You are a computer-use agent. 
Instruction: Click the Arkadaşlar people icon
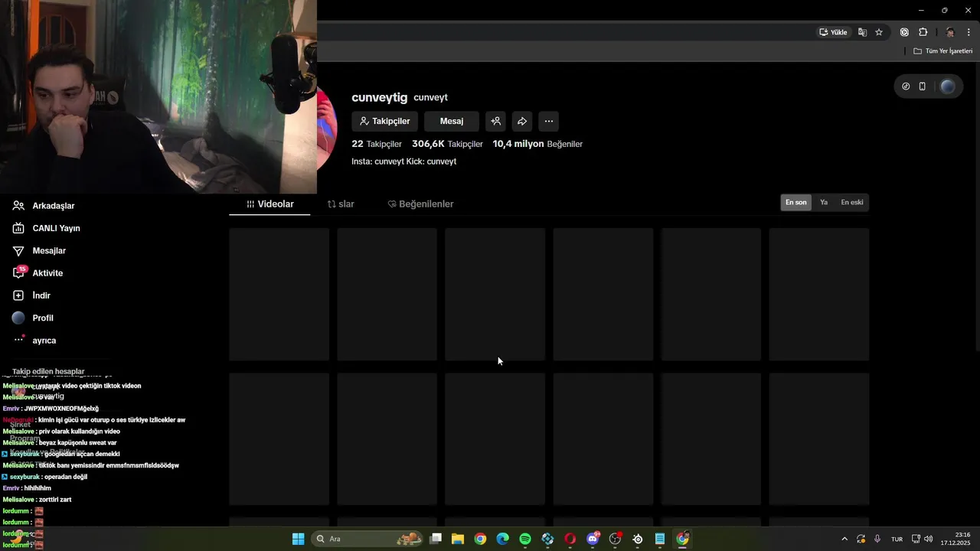pyautogui.click(x=19, y=206)
